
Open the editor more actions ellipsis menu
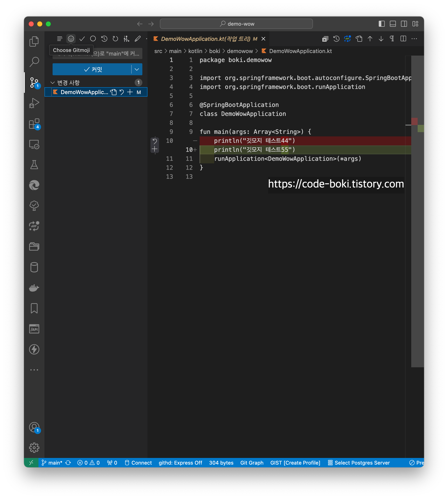point(414,39)
